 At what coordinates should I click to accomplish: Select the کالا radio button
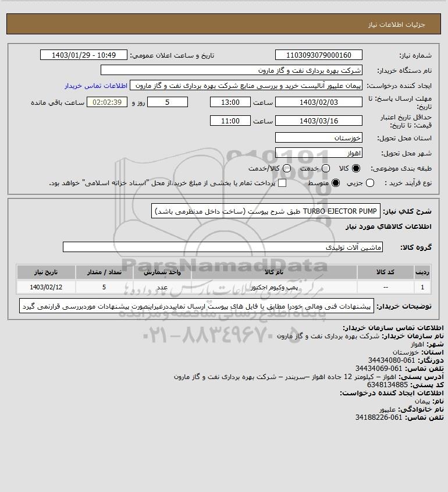pyautogui.click(x=356, y=168)
